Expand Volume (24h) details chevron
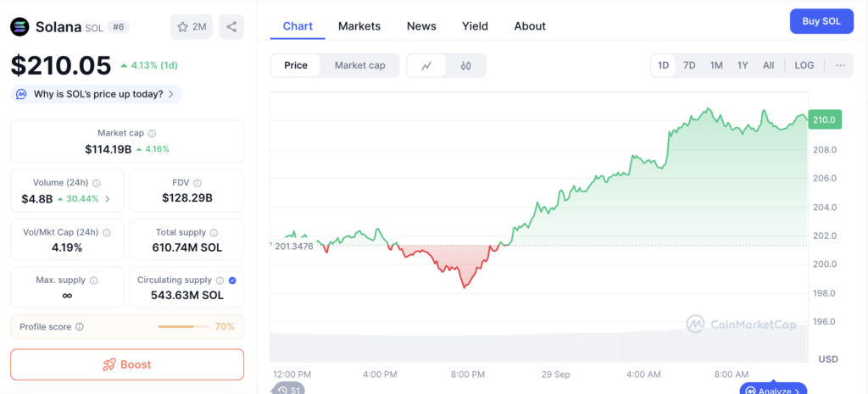 pyautogui.click(x=108, y=198)
